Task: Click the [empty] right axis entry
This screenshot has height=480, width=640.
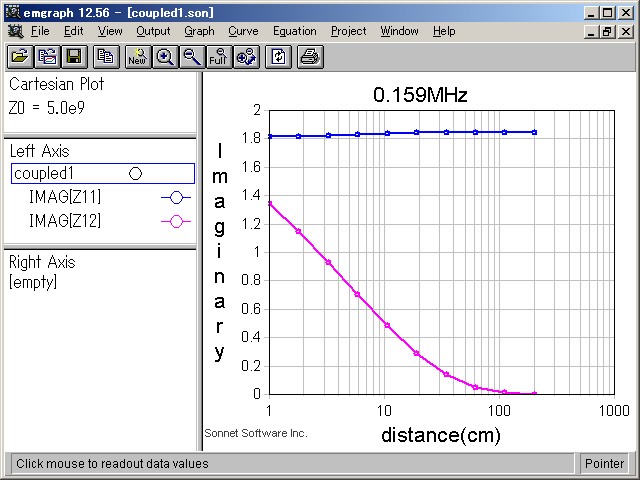Action: [33, 282]
